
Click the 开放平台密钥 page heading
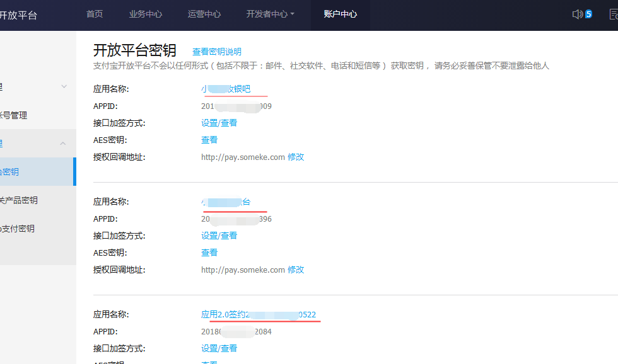click(135, 50)
